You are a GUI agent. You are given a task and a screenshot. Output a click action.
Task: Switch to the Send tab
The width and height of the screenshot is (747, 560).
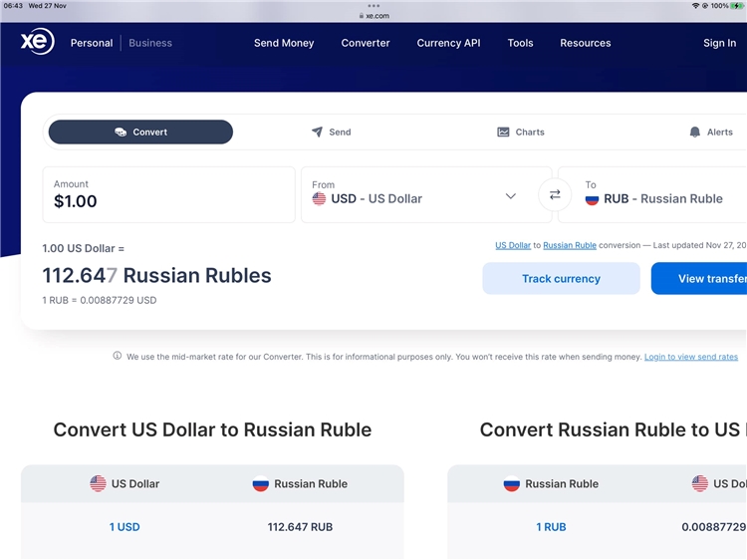(x=331, y=132)
